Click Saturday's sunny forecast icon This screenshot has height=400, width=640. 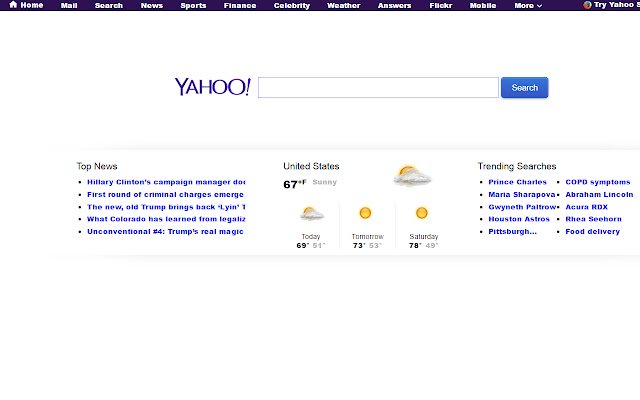422,213
